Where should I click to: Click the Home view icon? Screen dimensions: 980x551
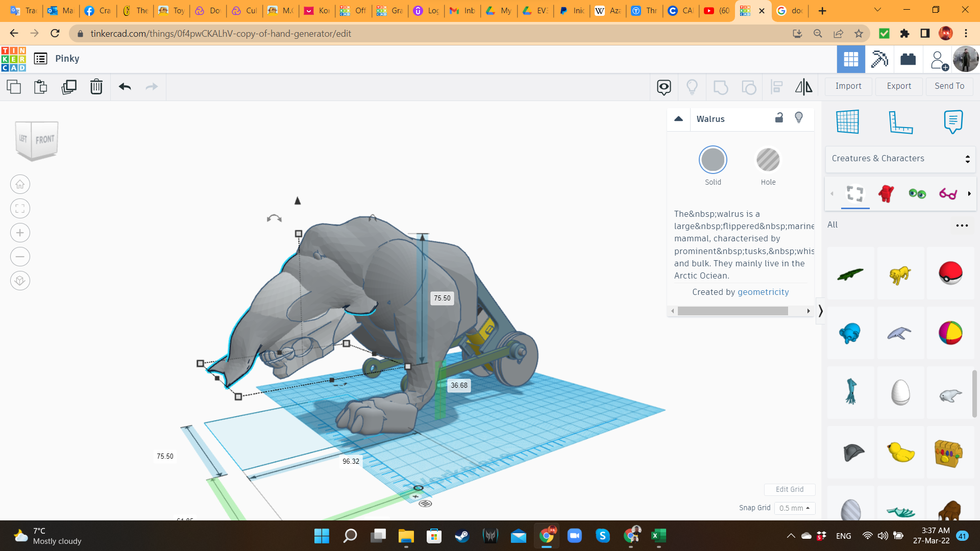click(20, 185)
